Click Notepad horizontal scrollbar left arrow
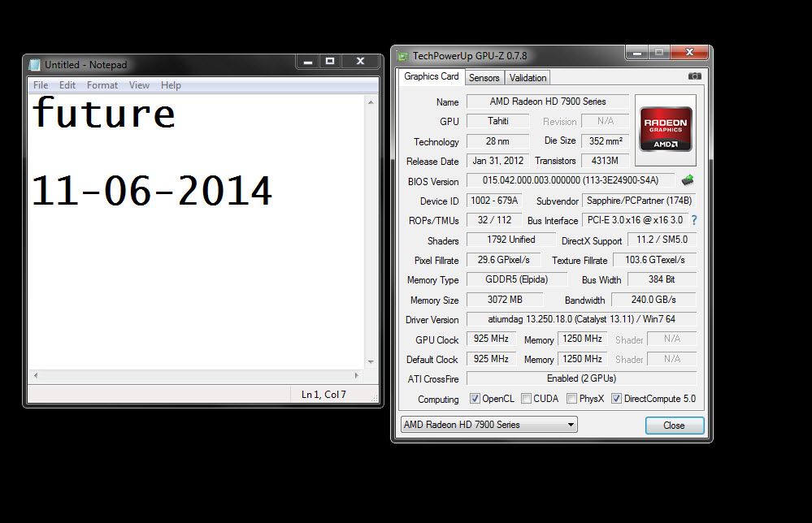 click(35, 375)
